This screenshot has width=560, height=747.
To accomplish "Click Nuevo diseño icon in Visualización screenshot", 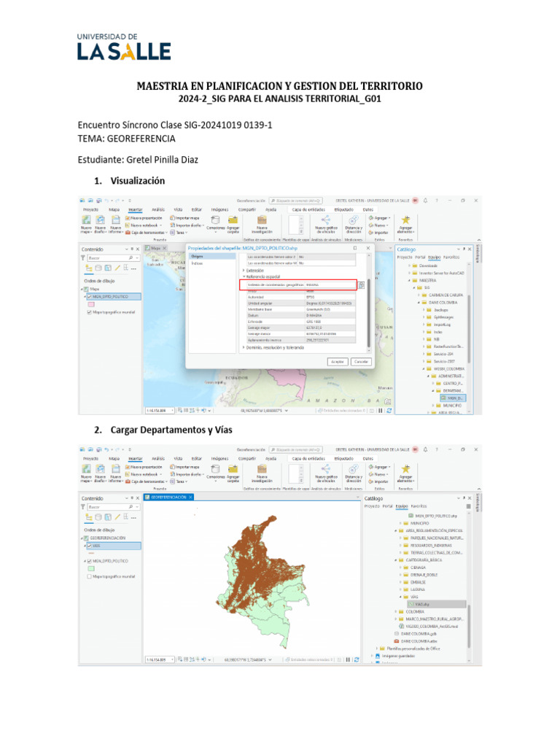I will (x=101, y=220).
